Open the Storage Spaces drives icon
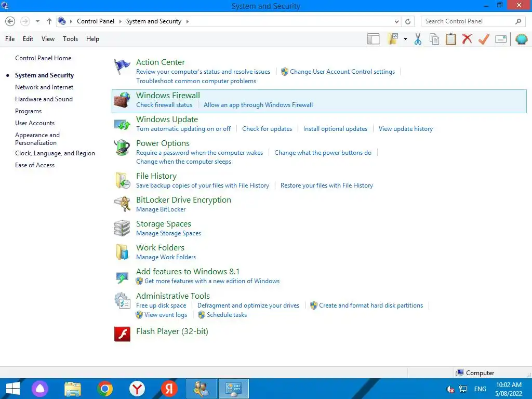Screen dimensions: 532x399 click(x=122, y=228)
